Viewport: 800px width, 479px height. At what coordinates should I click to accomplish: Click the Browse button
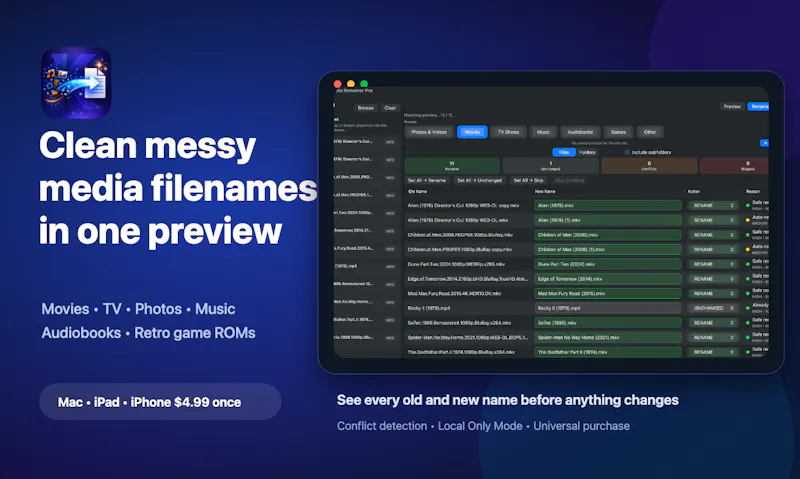pyautogui.click(x=366, y=108)
